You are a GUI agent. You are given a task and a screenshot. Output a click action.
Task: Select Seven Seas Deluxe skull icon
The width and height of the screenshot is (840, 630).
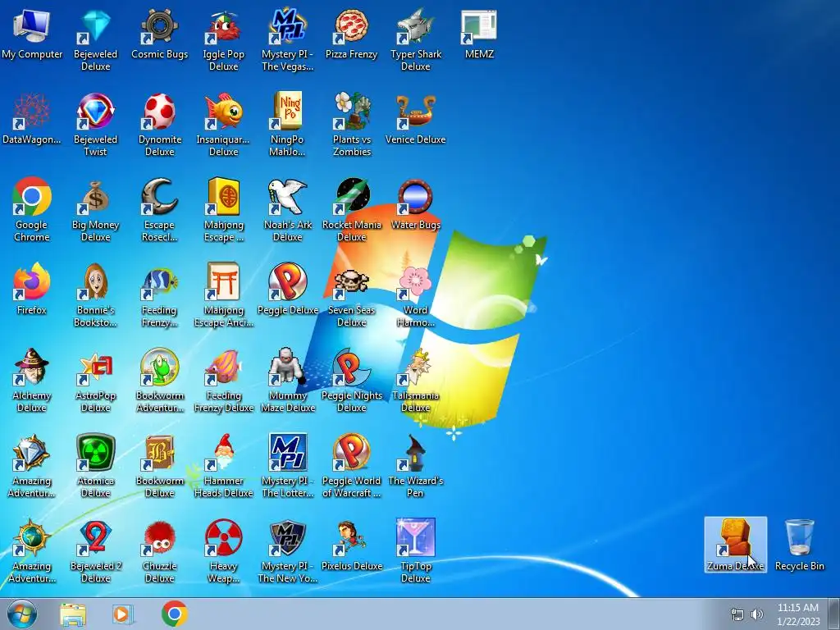[351, 282]
